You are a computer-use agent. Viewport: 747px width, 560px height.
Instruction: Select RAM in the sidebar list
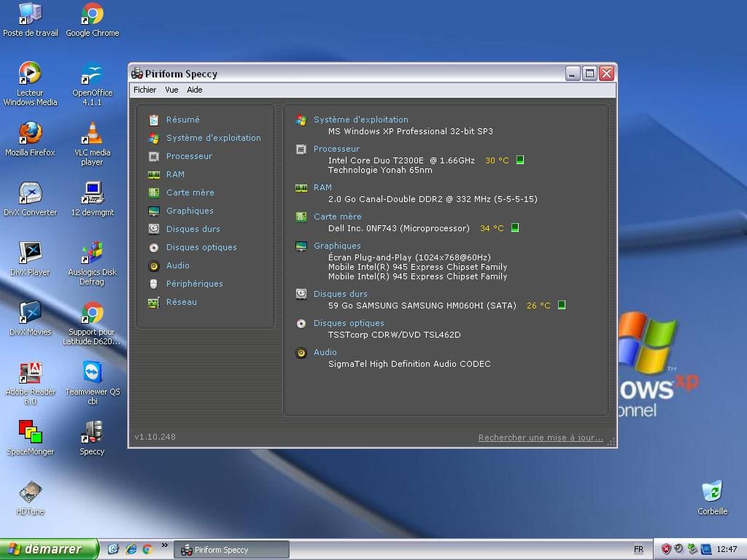(175, 174)
